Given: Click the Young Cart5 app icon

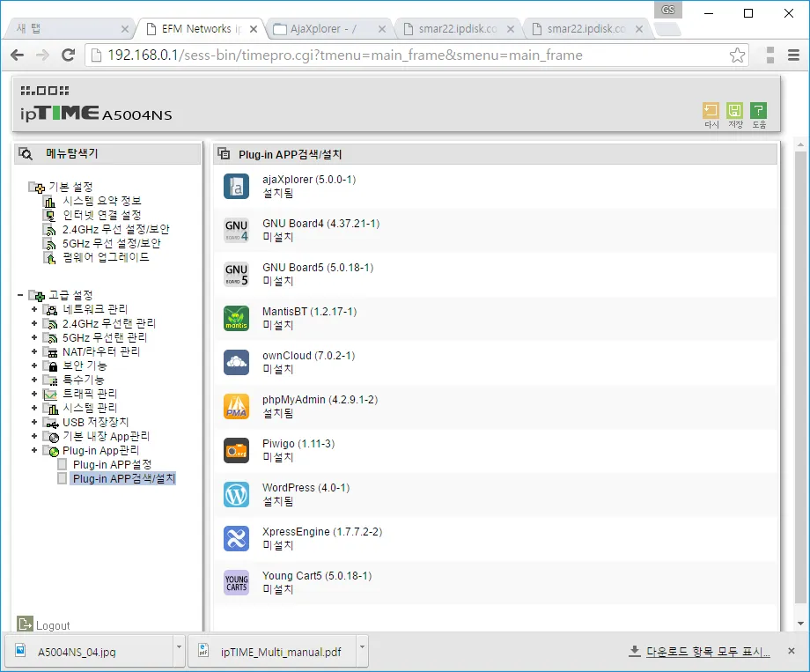Looking at the screenshot, I should pyautogui.click(x=236, y=582).
